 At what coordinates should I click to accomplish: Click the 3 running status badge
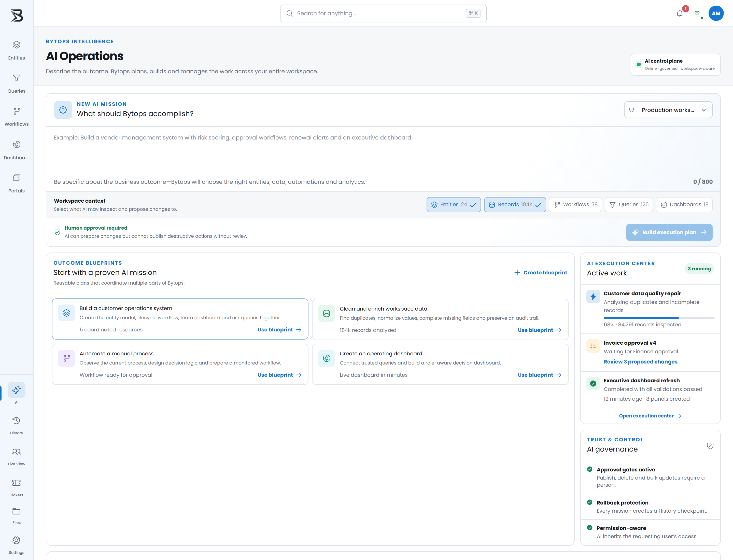click(699, 268)
